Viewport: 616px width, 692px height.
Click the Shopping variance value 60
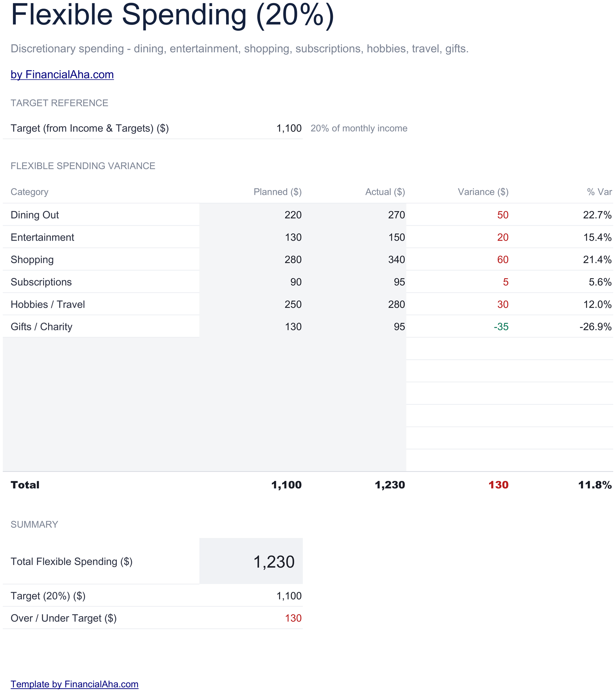coord(503,260)
